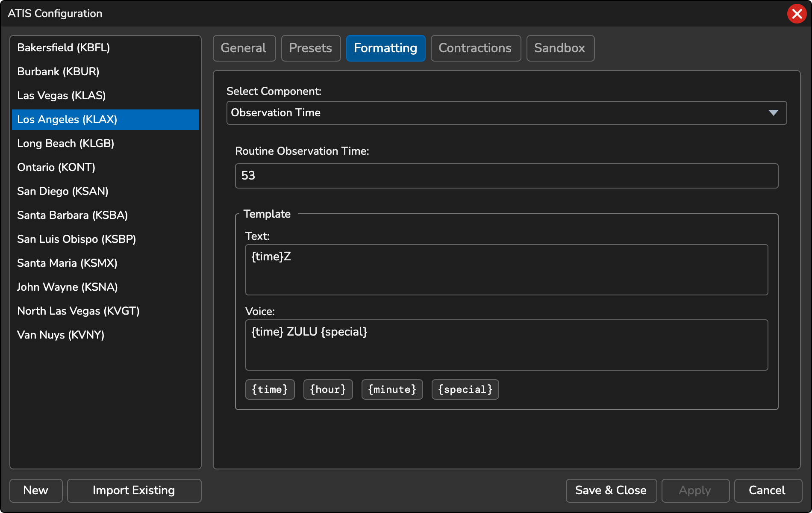Image resolution: width=812 pixels, height=513 pixels.
Task: Open the Sandbox tab
Action: point(560,48)
